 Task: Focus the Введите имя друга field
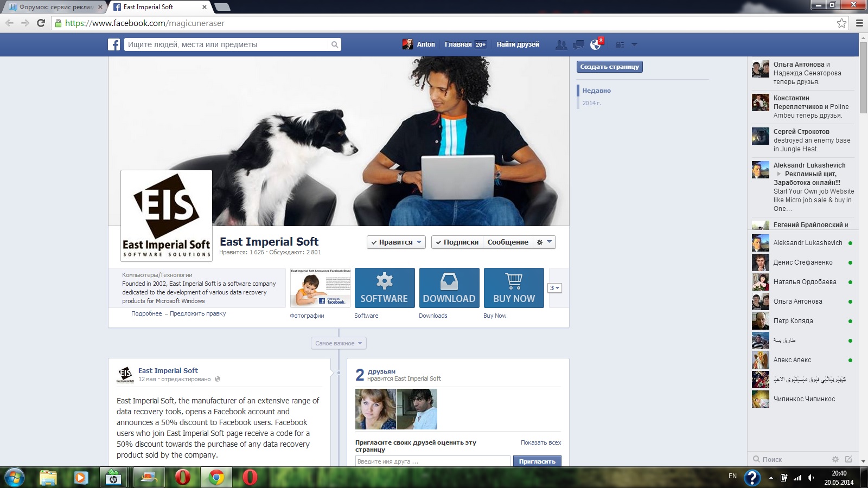coord(433,461)
